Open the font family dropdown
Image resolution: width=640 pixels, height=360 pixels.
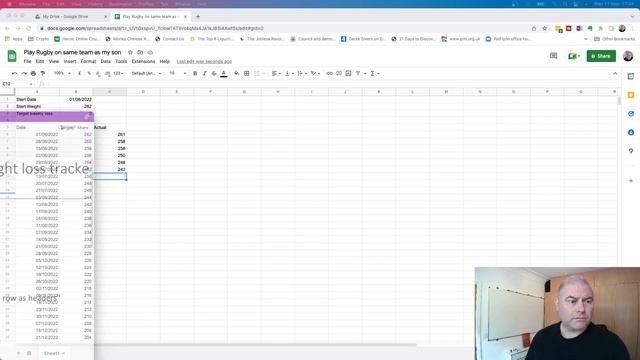(x=146, y=73)
